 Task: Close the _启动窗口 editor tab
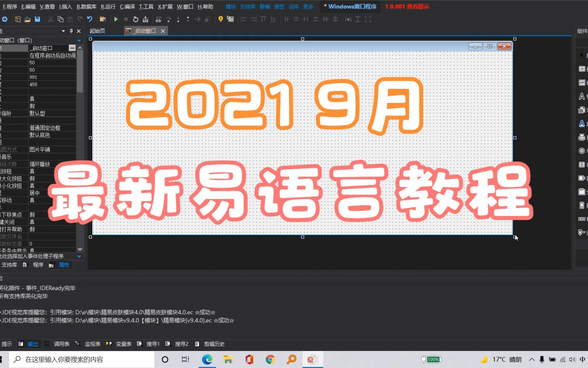point(163,31)
